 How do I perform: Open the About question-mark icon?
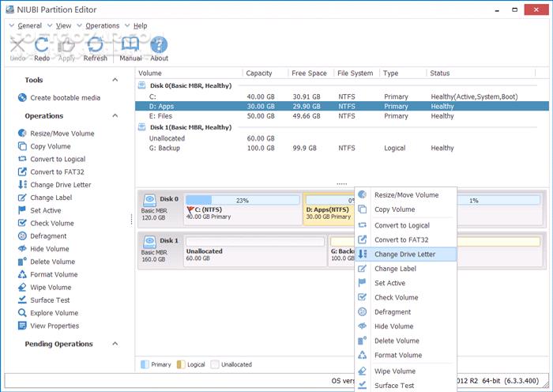pos(159,45)
